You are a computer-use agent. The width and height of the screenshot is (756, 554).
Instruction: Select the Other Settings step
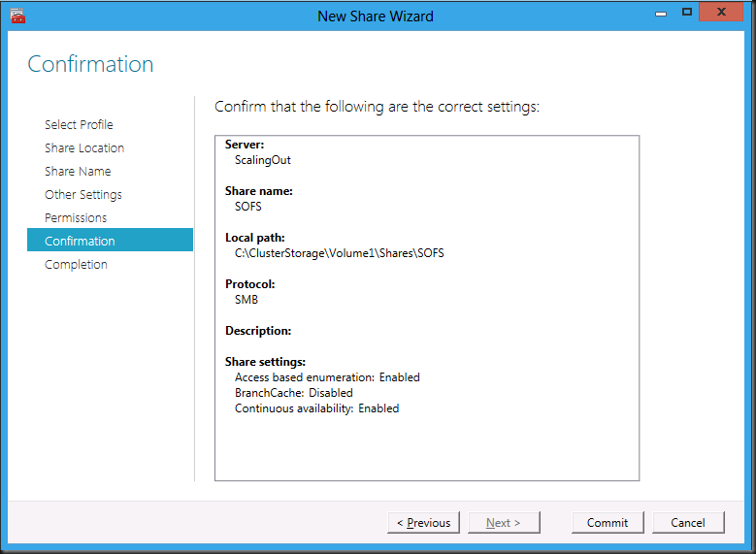(x=82, y=195)
